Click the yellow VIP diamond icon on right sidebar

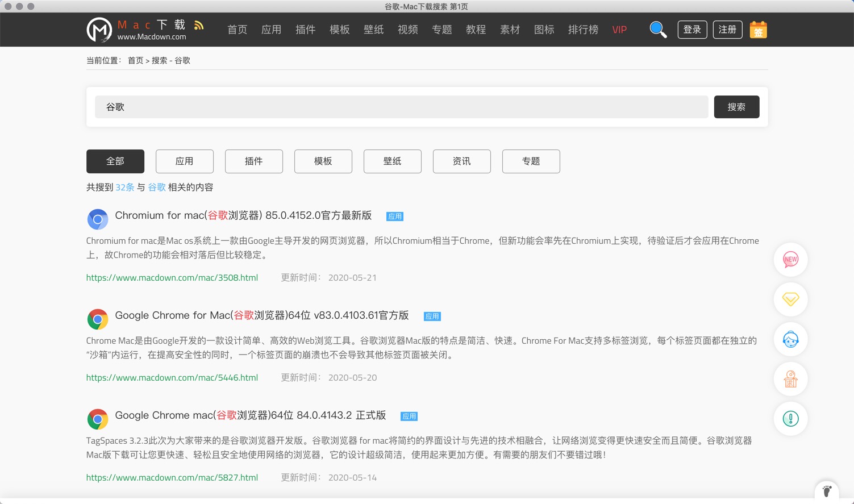click(790, 299)
